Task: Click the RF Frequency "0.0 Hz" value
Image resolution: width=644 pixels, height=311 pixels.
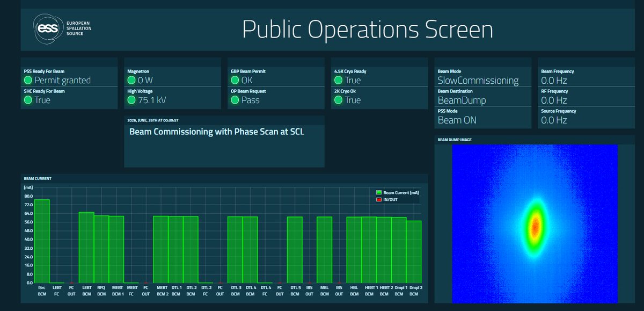Action: pos(554,100)
